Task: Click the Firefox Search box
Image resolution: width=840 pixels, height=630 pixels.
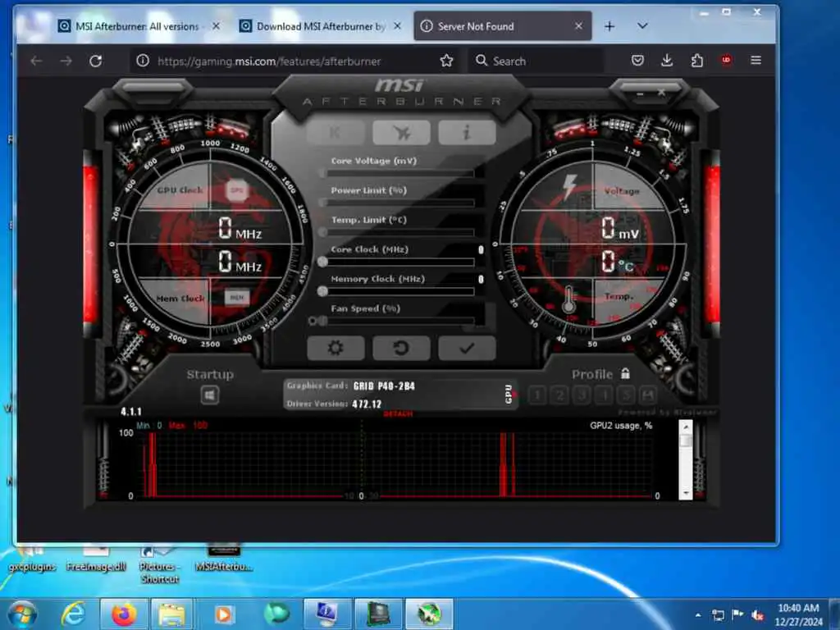Action: tap(536, 61)
